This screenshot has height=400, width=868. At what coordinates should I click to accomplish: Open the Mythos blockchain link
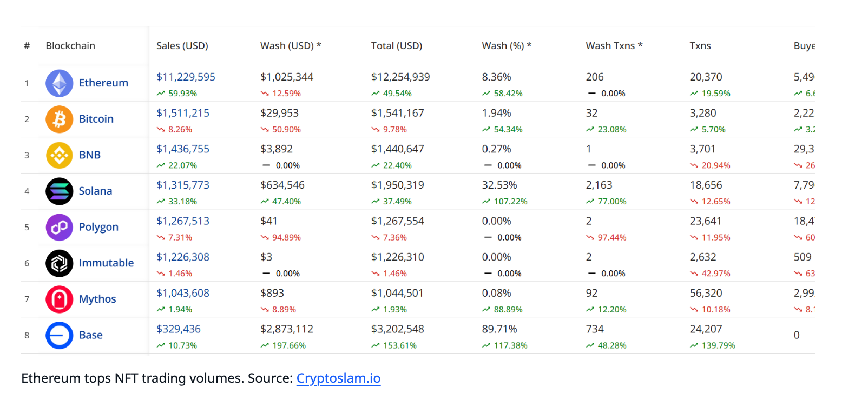pos(97,299)
